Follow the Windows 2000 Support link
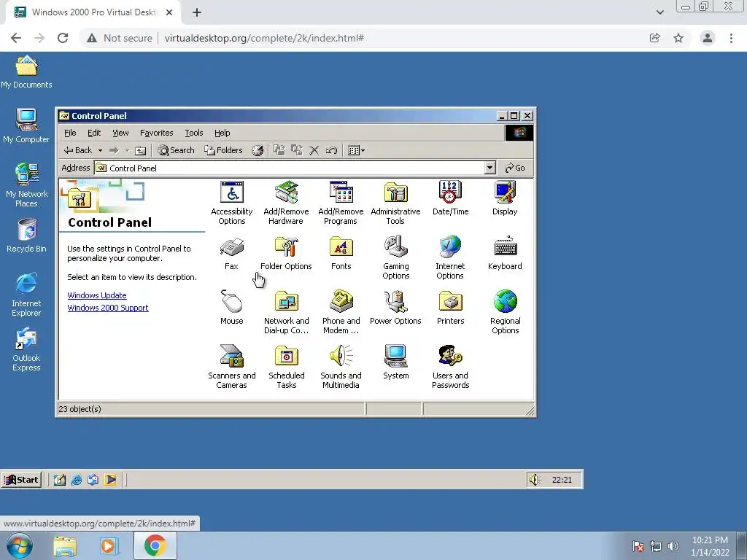This screenshot has height=560, width=747. click(108, 308)
